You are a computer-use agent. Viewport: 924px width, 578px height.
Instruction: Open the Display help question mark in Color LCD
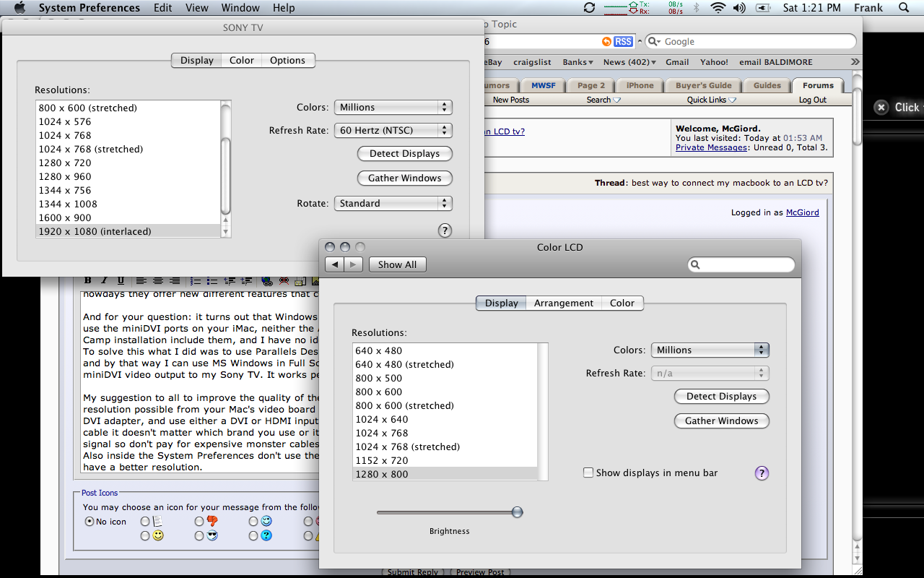(762, 473)
